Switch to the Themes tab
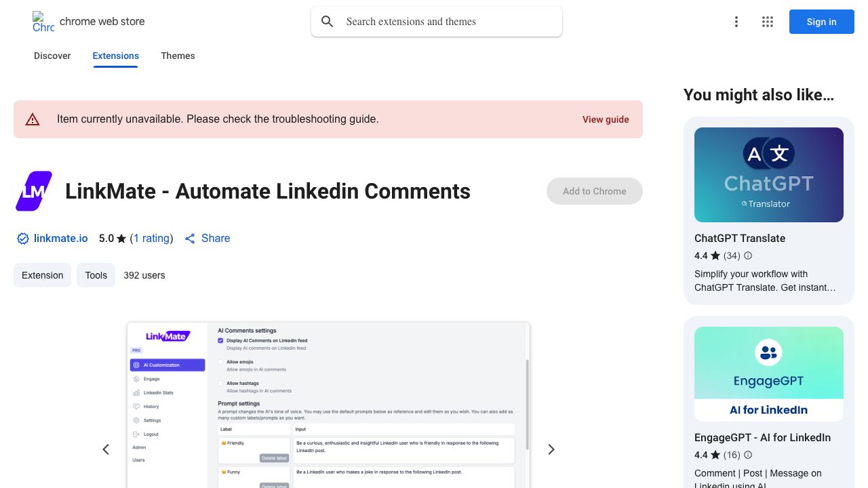The width and height of the screenshot is (868, 488). click(178, 56)
